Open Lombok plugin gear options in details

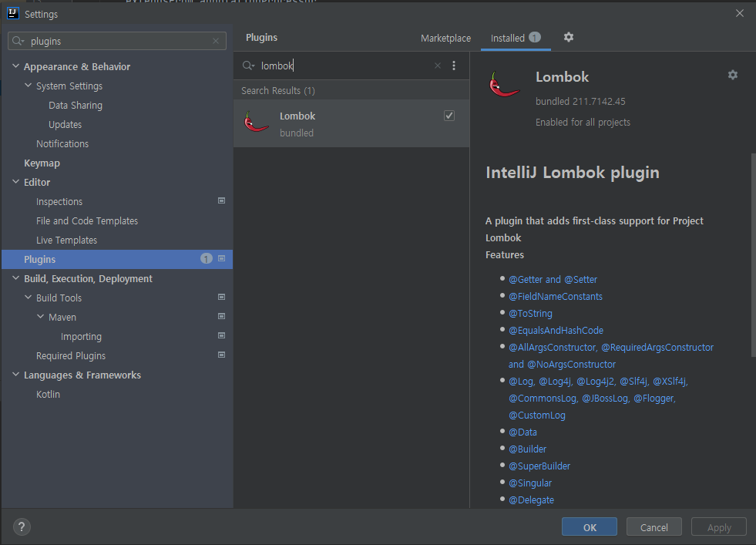point(733,75)
